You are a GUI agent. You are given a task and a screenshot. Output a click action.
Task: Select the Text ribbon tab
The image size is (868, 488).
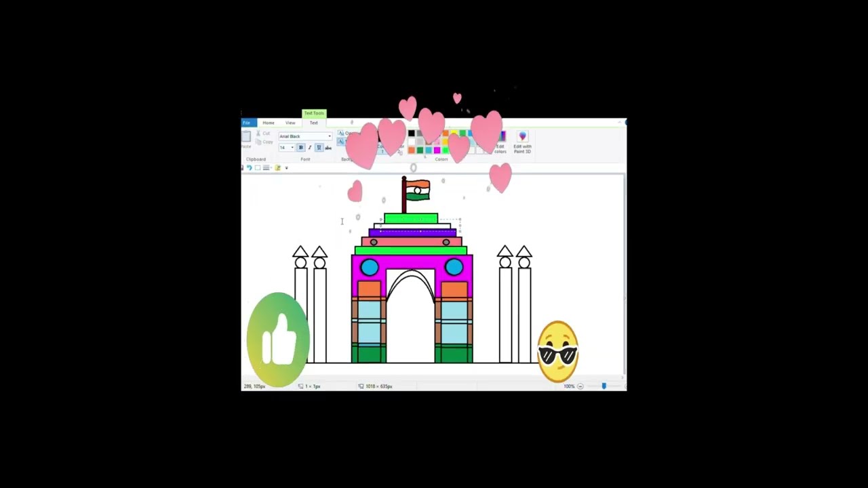click(314, 123)
